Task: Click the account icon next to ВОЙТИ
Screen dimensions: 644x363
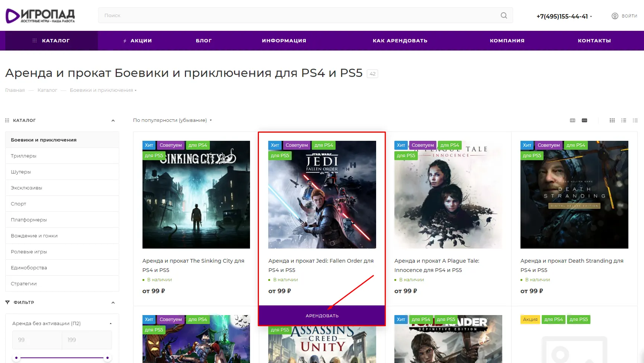Action: coord(614,16)
